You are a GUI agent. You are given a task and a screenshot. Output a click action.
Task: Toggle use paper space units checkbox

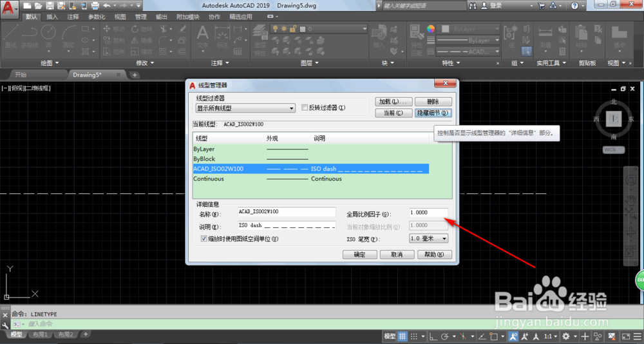[x=204, y=239]
